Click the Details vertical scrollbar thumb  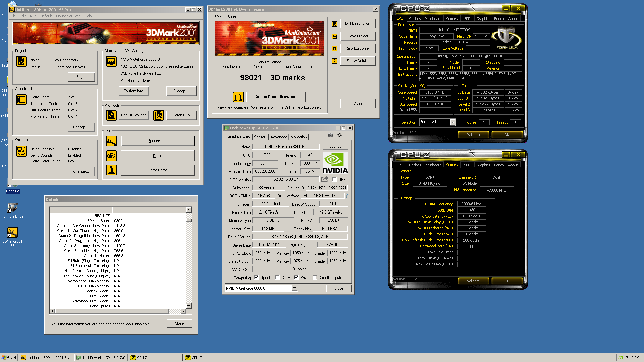click(189, 220)
